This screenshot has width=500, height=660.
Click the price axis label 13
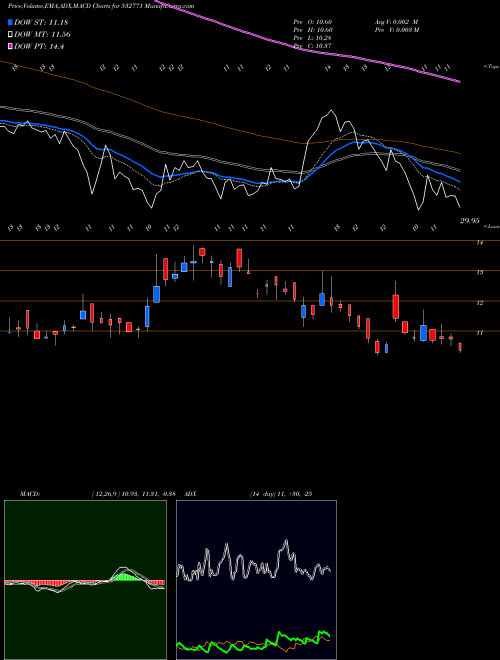pos(479,272)
